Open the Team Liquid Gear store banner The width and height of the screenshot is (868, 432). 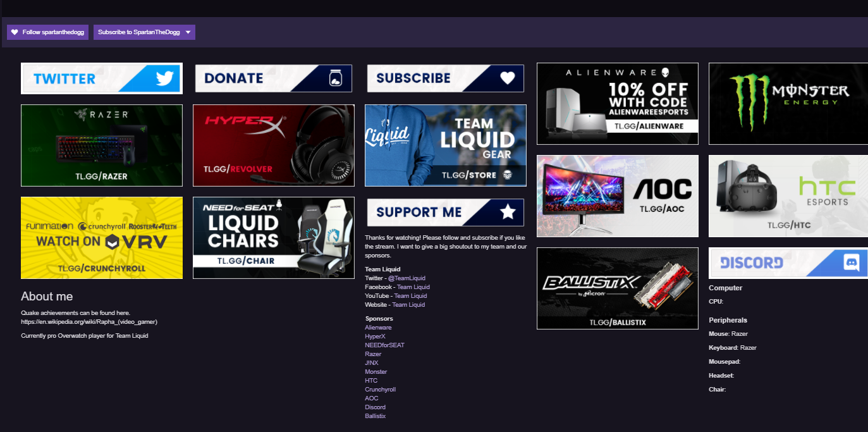pyautogui.click(x=446, y=145)
